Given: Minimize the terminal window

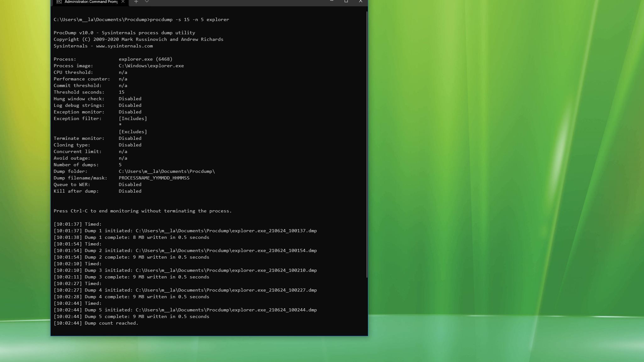Looking at the screenshot, I should tap(331, 2).
